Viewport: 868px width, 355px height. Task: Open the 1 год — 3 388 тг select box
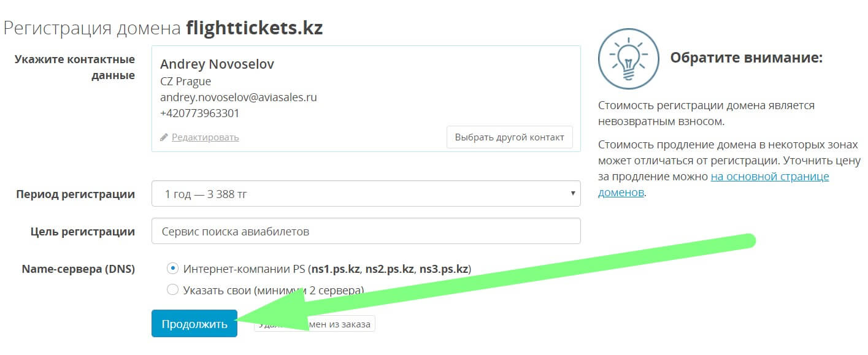pos(365,194)
